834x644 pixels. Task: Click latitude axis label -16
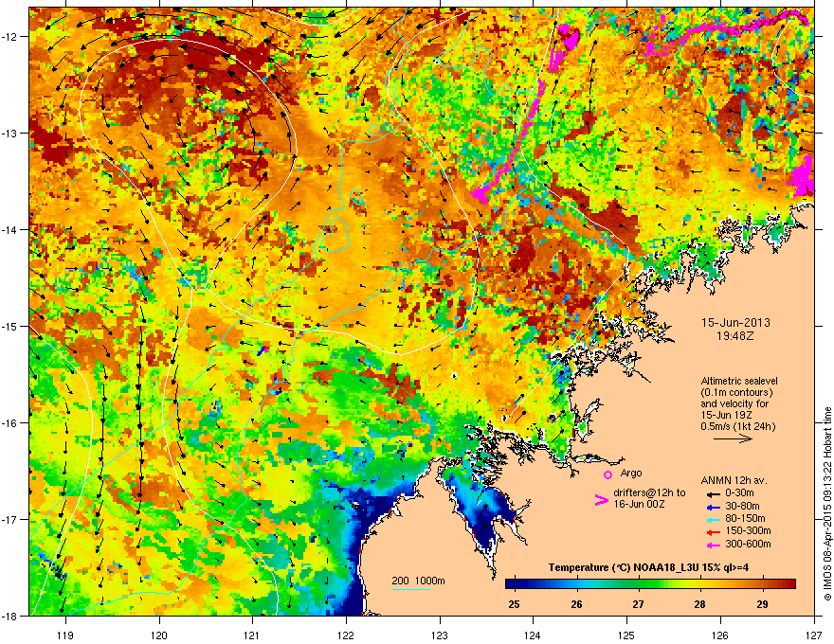[10, 423]
